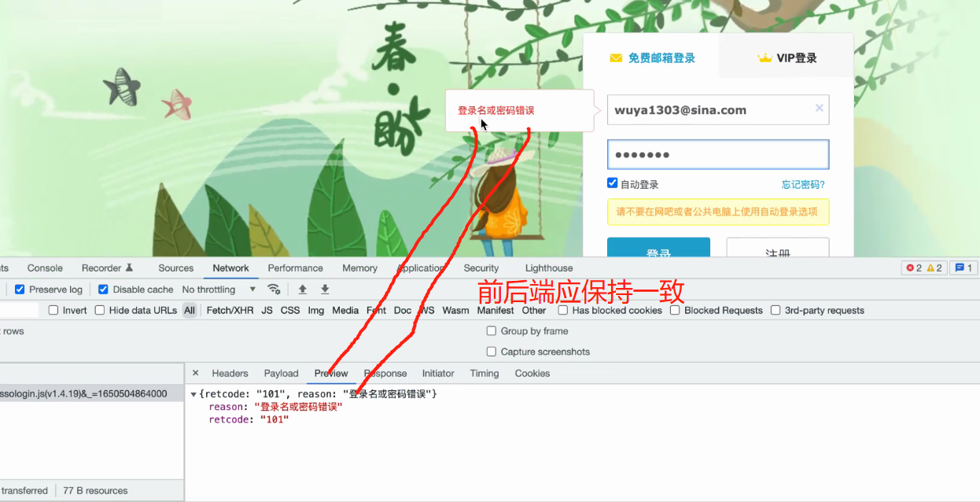980x502 pixels.
Task: Open the Headers tab of the request
Action: [230, 373]
